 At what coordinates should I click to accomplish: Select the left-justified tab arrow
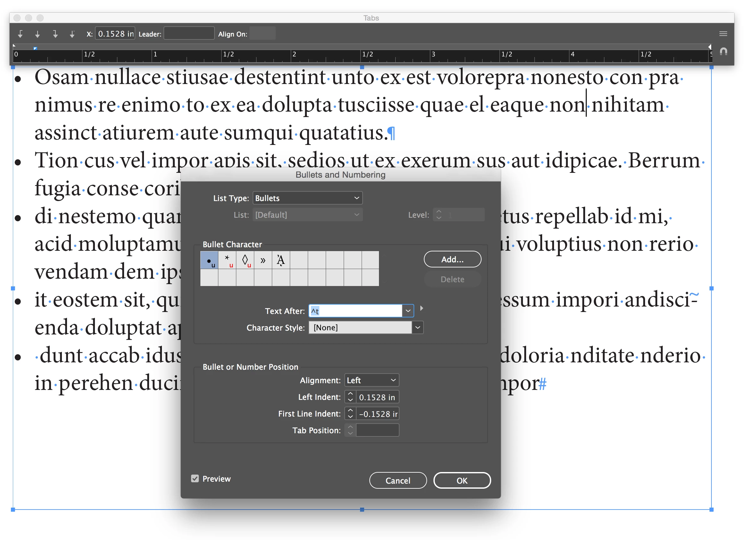(x=20, y=34)
